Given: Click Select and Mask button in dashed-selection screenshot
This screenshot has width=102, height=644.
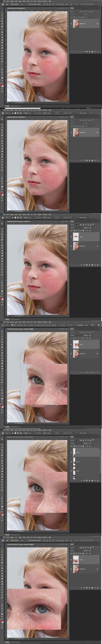Looking at the screenshot, I should pos(83,113).
